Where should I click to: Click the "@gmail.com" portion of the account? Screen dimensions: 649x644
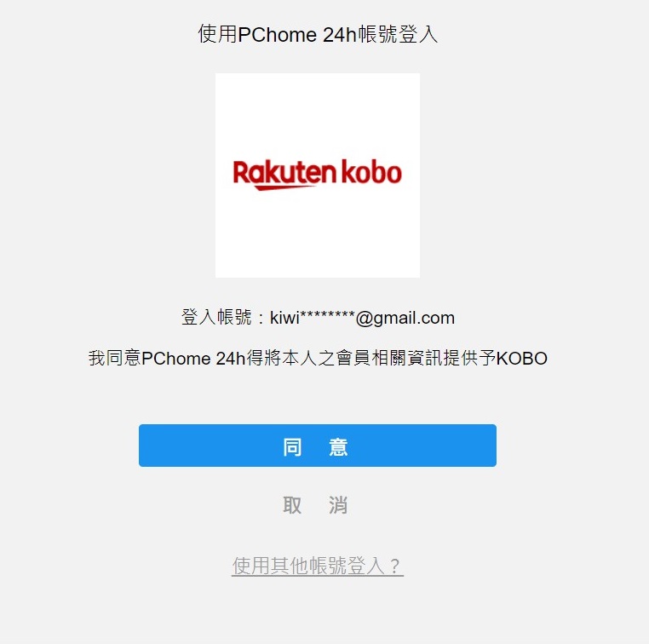coord(405,319)
